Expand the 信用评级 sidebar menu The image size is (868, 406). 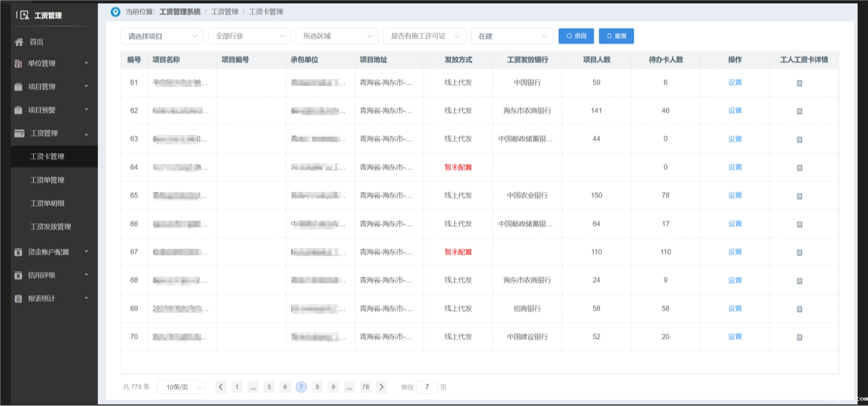[54, 275]
